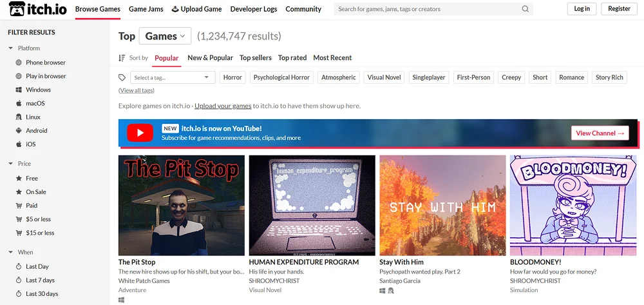Screen dimensions: 644x305
Task: Switch to the Top sellers sort tab
Action: [x=255, y=58]
